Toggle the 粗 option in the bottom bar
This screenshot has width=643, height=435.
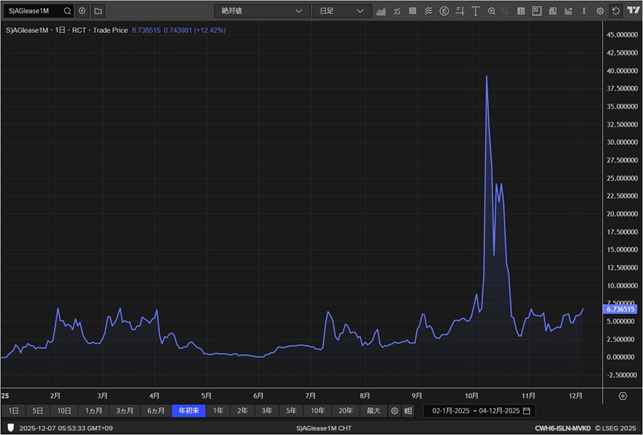408,411
